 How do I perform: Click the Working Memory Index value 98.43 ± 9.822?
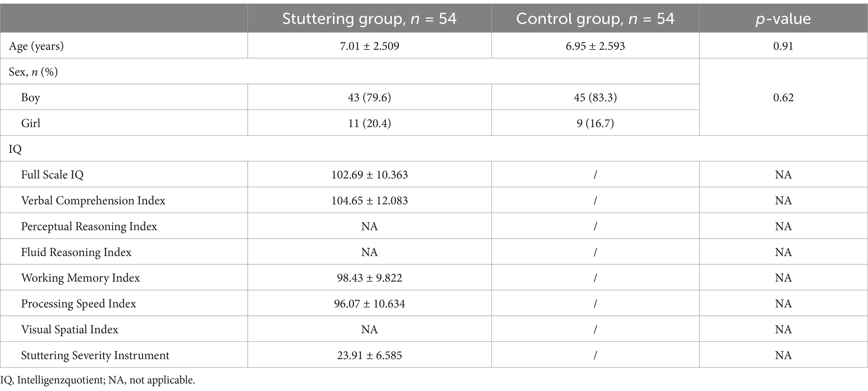point(370,278)
